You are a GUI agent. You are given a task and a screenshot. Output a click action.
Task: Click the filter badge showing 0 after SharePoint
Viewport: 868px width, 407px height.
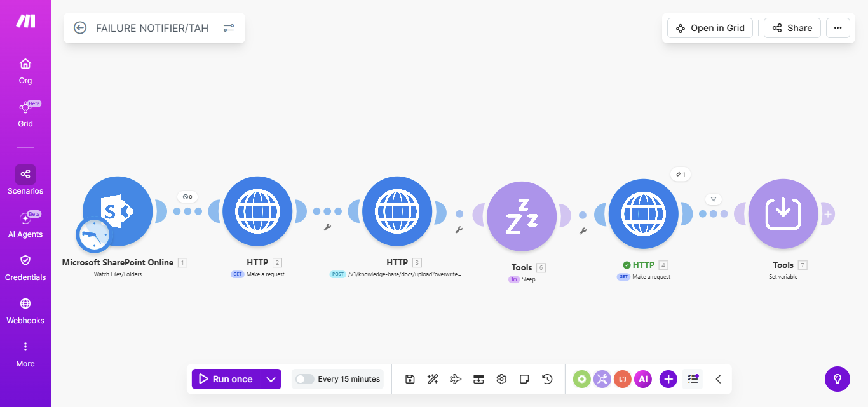pyautogui.click(x=187, y=197)
